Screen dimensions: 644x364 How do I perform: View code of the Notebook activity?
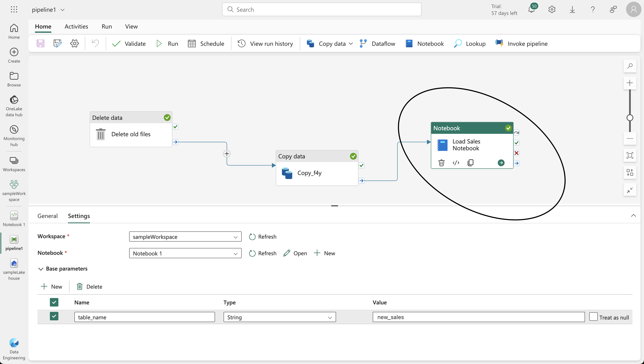coord(456,163)
